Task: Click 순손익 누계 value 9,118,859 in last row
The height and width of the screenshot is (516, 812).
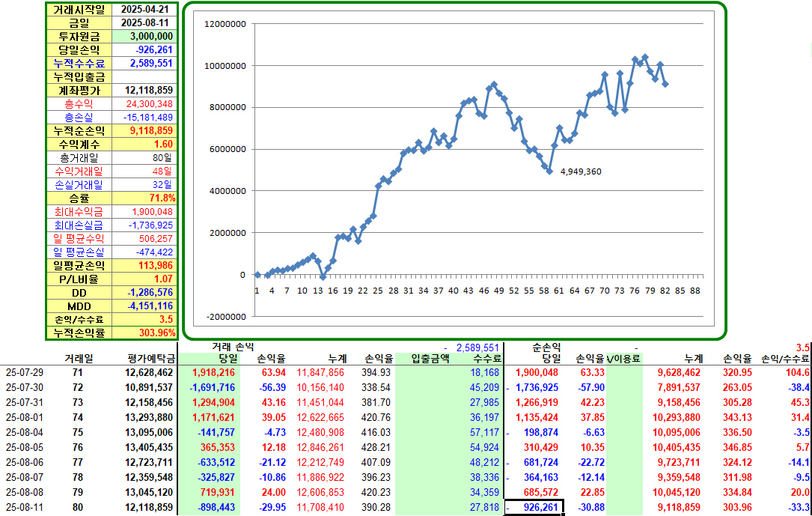Action: 679,507
